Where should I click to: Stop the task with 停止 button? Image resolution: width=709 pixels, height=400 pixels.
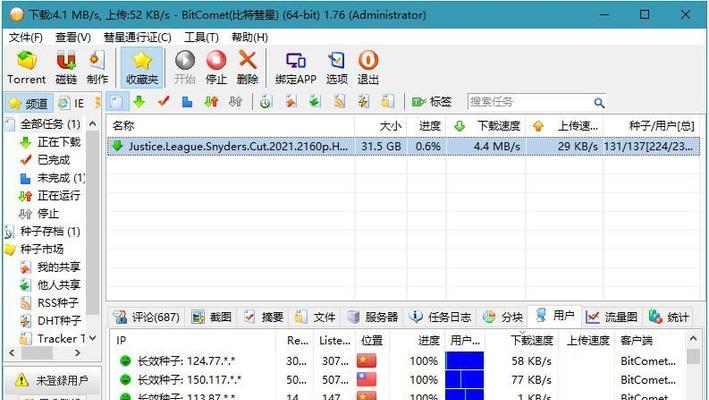pos(216,68)
